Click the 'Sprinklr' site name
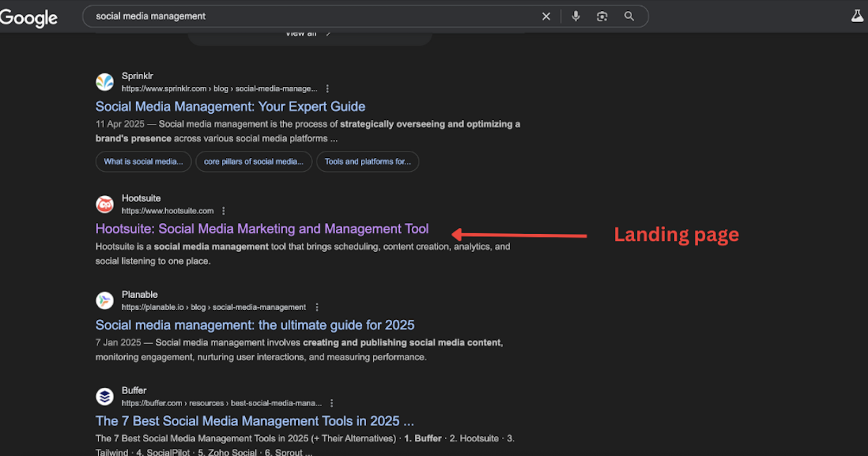868x456 pixels. tap(137, 76)
